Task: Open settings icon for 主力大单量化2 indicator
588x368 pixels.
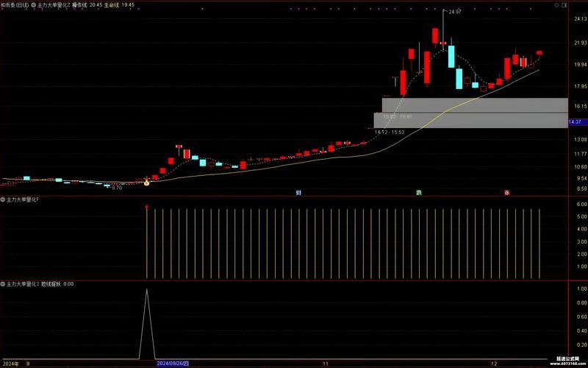Action: click(x=3, y=283)
